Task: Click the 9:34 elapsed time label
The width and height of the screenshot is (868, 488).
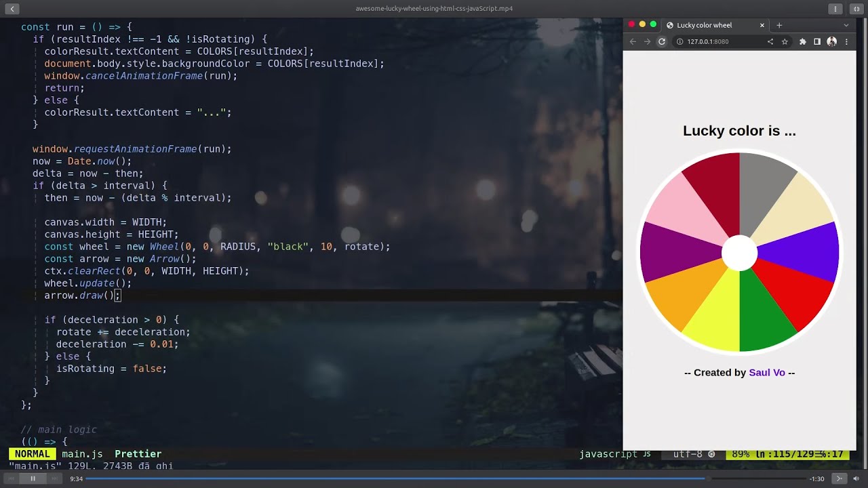Action: 76,479
